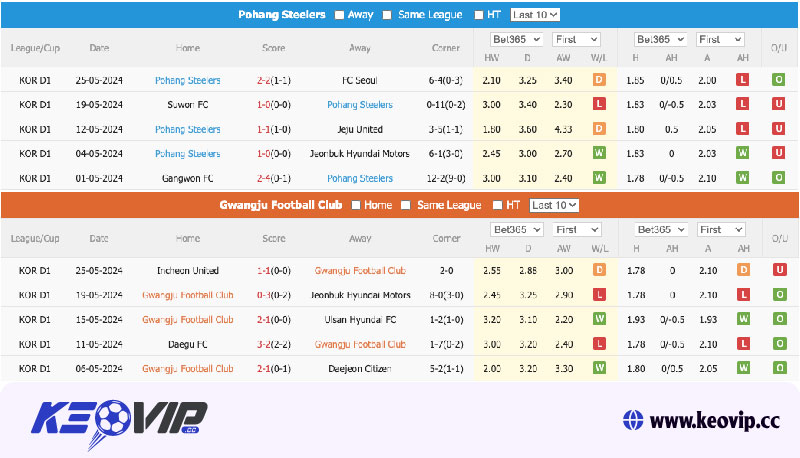Click Score column header in Gwangju table
The width and height of the screenshot is (800, 458).
tap(274, 238)
